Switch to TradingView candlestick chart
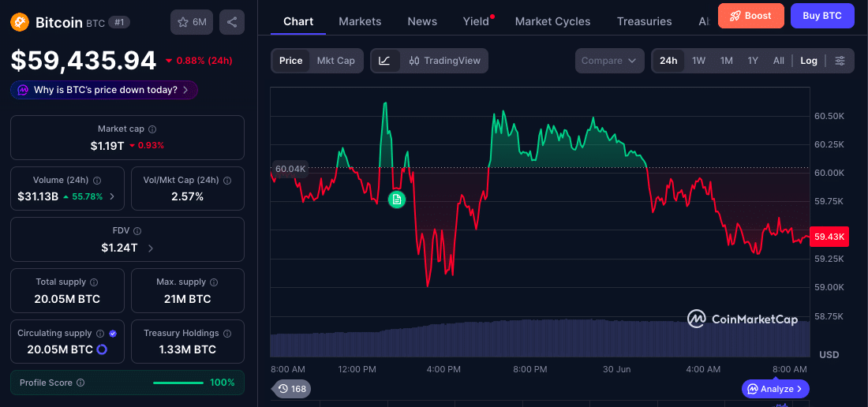Image resolution: width=868 pixels, height=407 pixels. (x=445, y=61)
